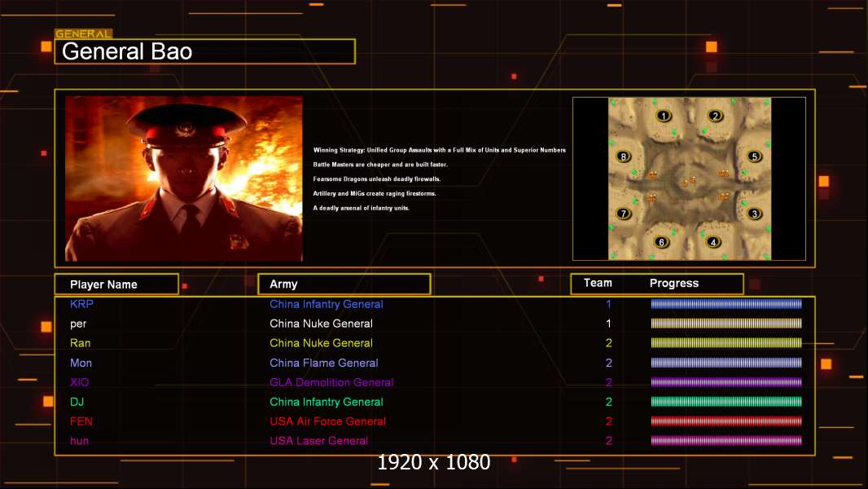Screen dimensions: 868x489
Task: Click the GENERAL label tag
Action: (x=84, y=33)
